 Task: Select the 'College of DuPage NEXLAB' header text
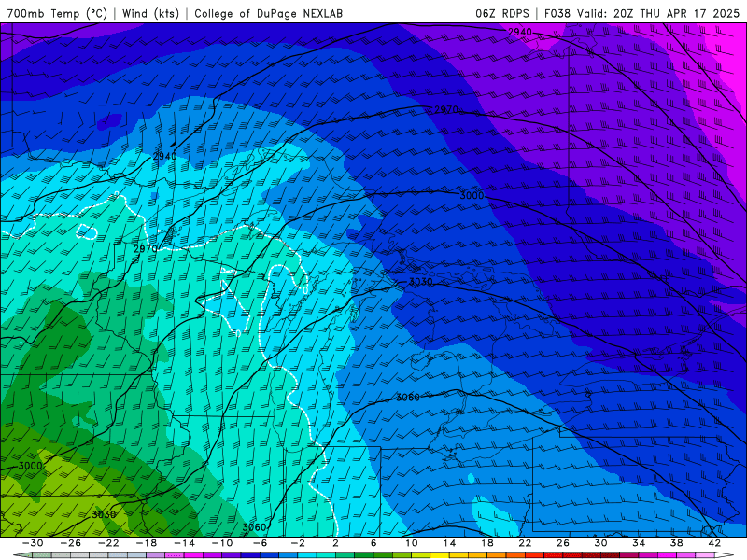[268, 13]
